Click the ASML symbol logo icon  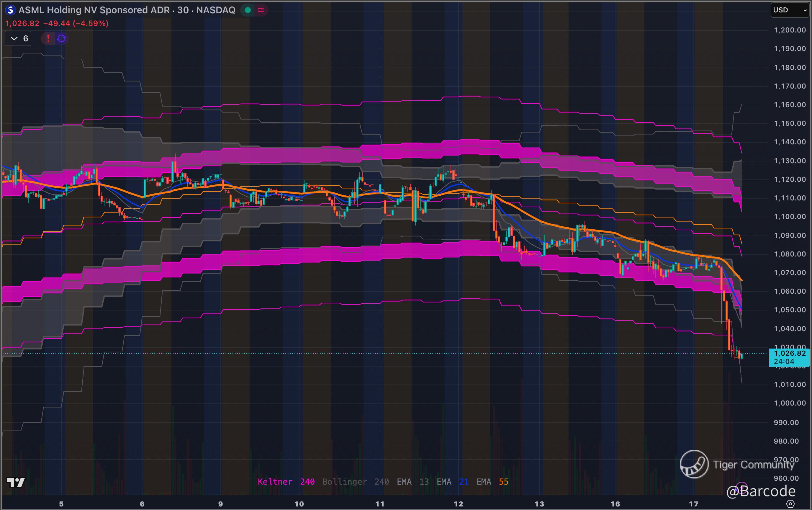[10, 10]
